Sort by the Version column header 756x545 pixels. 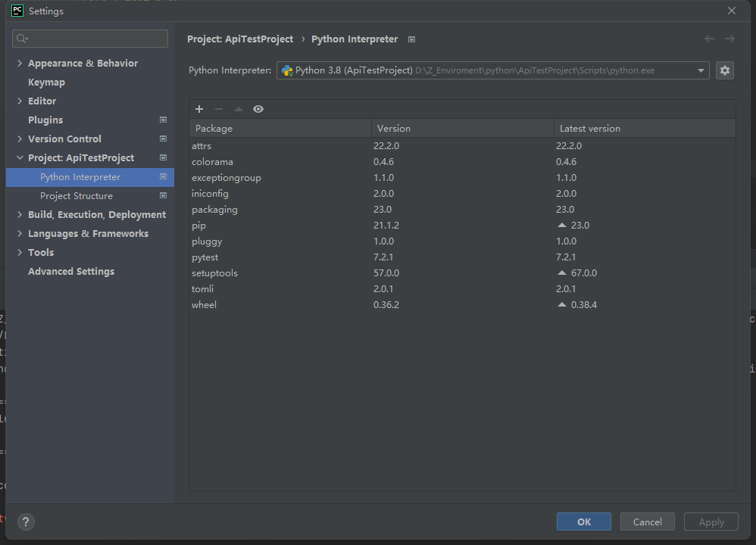pyautogui.click(x=462, y=128)
